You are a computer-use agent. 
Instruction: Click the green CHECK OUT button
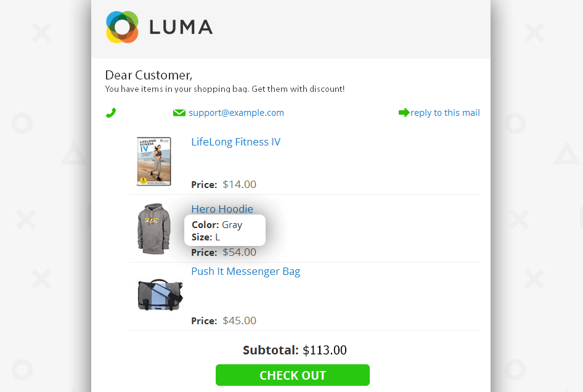pos(293,375)
